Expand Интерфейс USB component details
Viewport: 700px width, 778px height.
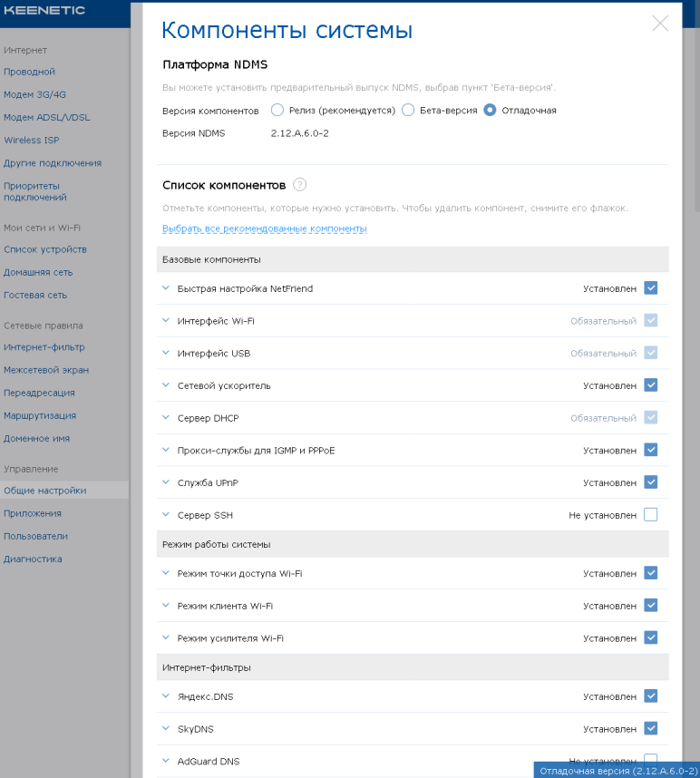pos(166,353)
